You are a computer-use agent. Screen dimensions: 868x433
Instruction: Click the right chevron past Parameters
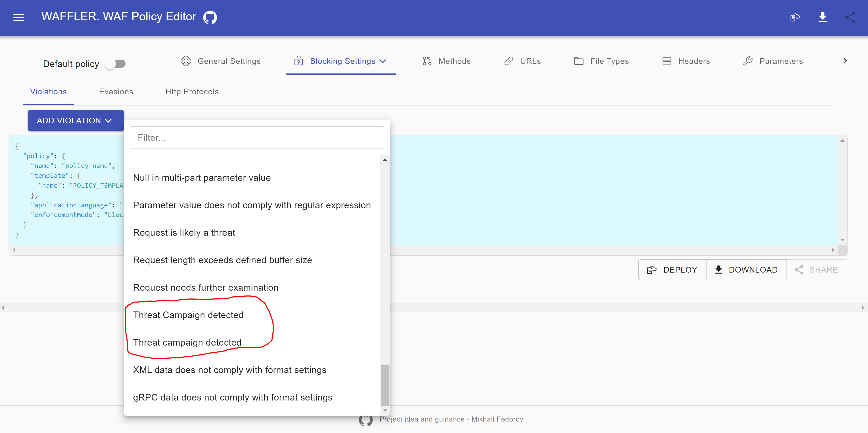845,61
